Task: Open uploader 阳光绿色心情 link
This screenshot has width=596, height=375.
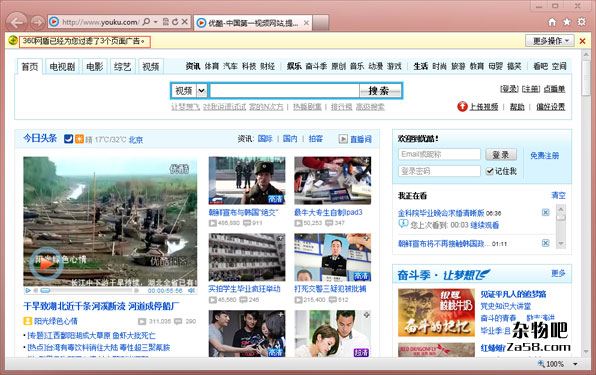Action: click(56, 321)
